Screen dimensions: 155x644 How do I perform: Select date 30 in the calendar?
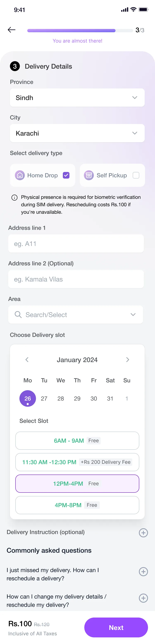click(x=94, y=398)
